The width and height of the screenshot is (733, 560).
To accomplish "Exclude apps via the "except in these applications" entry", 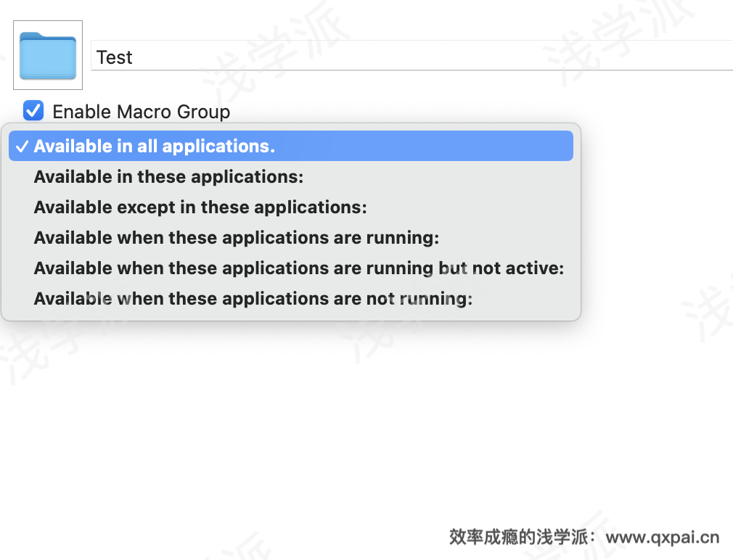I will click(200, 207).
